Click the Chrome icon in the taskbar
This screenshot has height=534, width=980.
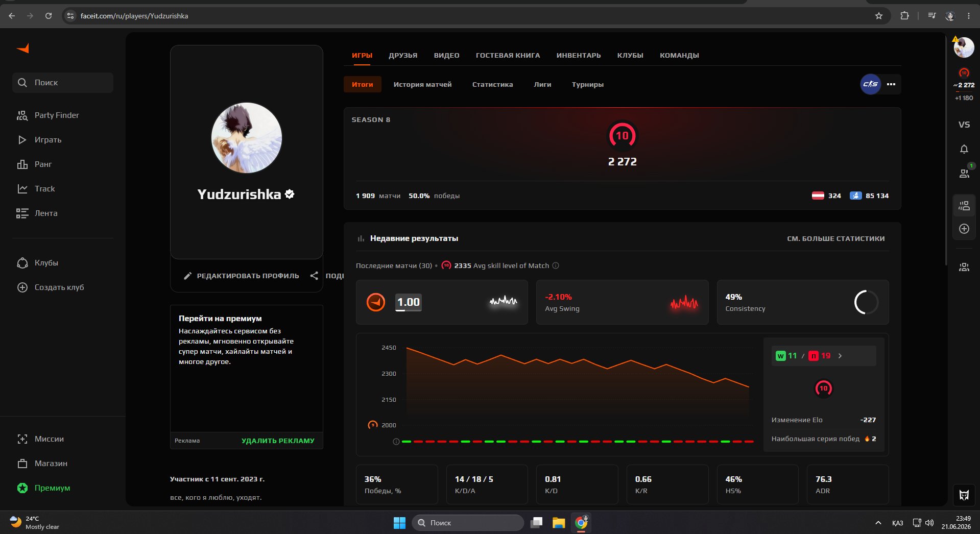point(581,523)
